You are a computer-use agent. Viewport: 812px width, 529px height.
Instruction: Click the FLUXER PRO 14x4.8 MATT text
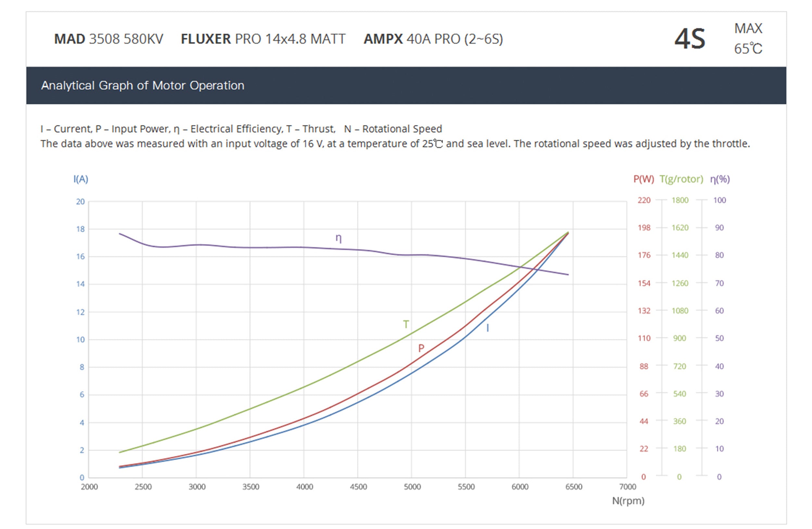point(263,39)
